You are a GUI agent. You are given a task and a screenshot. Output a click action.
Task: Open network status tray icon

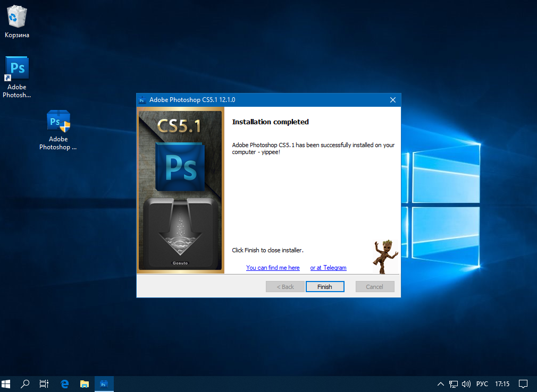(454, 384)
